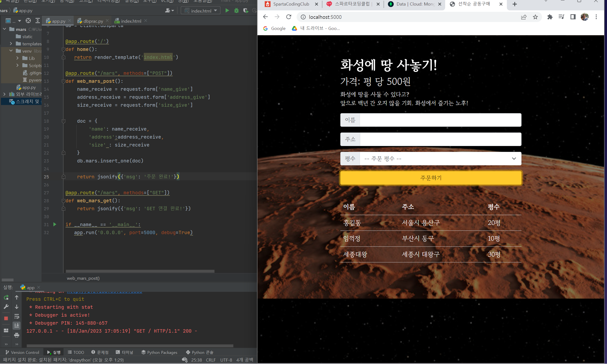Open Chrome extensions puzzle icon
The height and width of the screenshot is (364, 607).
pyautogui.click(x=550, y=17)
